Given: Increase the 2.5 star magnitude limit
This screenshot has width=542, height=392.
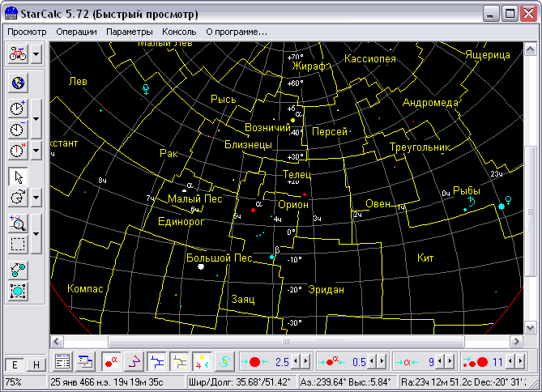Looking at the screenshot, I should point(306,361).
